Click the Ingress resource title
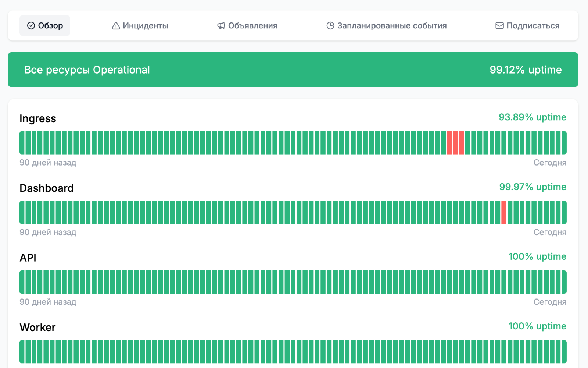This screenshot has height=368, width=588. pyautogui.click(x=38, y=118)
